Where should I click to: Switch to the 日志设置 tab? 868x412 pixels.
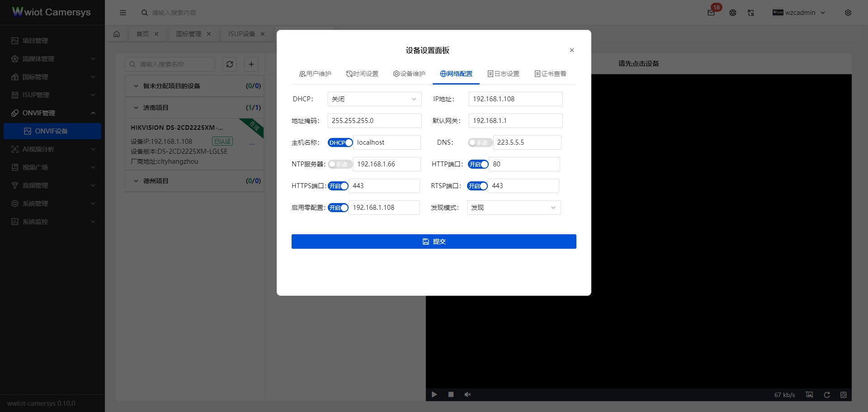pos(503,73)
